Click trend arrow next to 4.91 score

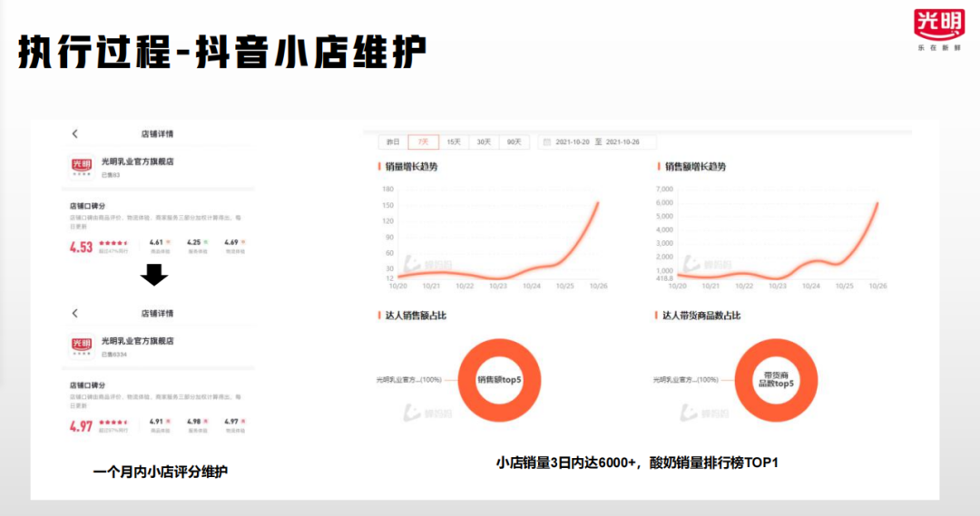(x=168, y=422)
